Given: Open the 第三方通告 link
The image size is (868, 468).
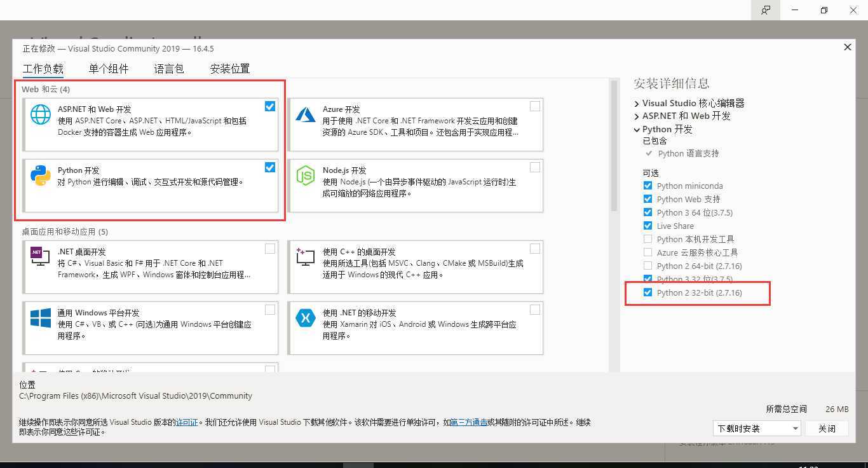Looking at the screenshot, I should coord(469,422).
